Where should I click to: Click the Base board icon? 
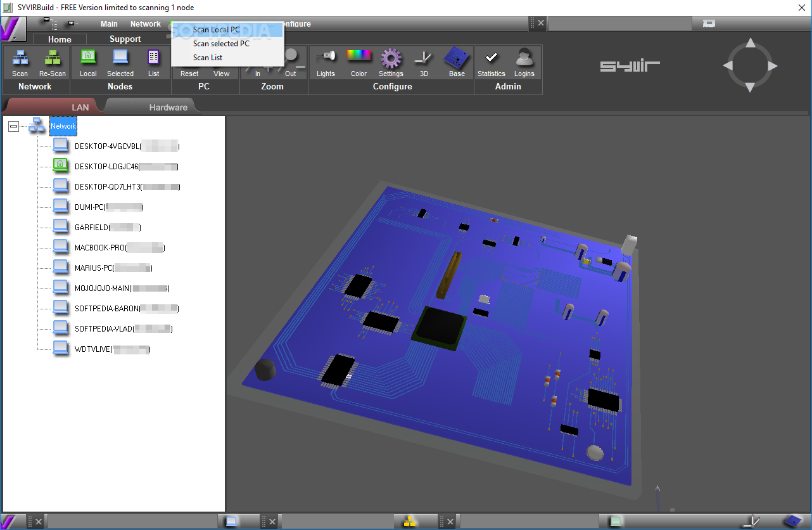coord(457,62)
